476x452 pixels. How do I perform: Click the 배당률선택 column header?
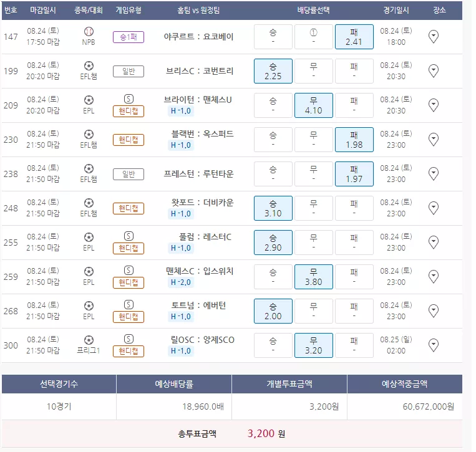[313, 11]
